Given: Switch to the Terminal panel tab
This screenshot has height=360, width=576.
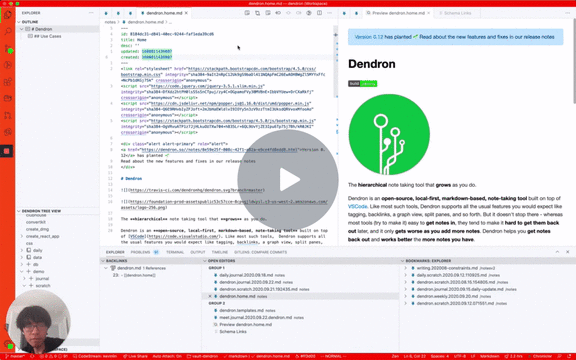Looking at the screenshot, I should [x=175, y=252].
